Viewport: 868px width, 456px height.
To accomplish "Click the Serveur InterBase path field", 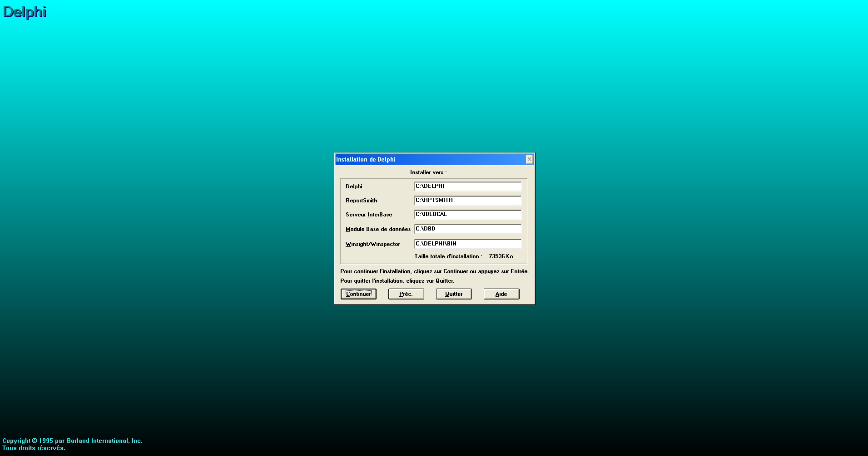I will 468,215.
